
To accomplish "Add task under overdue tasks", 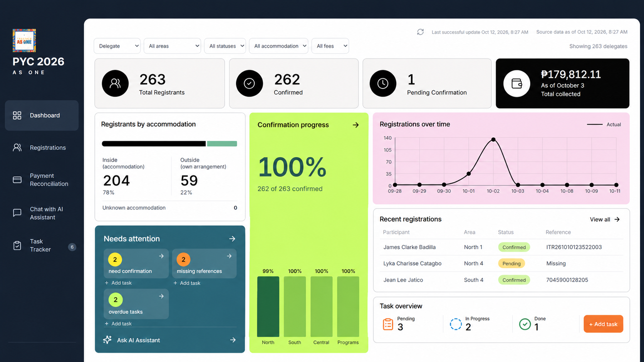I will 118,324.
